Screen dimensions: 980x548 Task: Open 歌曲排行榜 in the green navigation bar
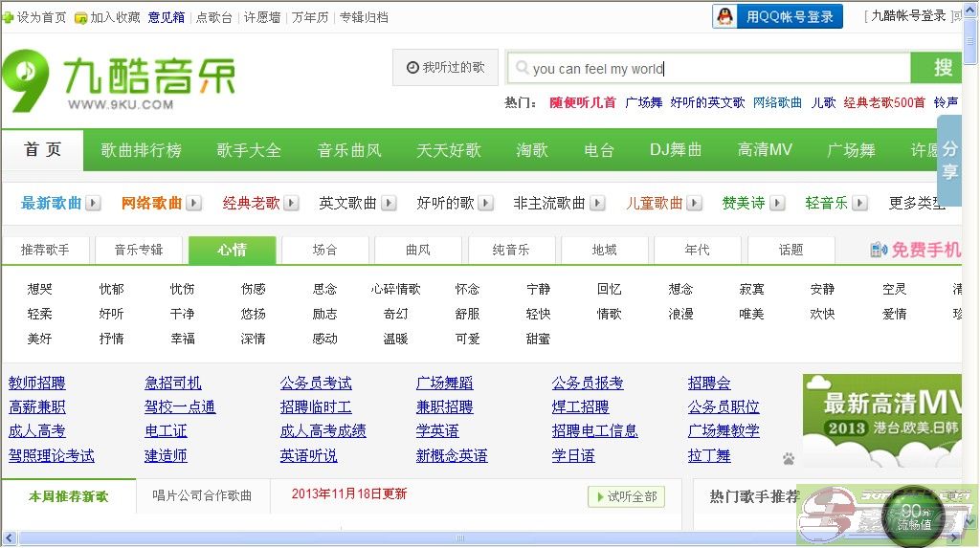[141, 150]
